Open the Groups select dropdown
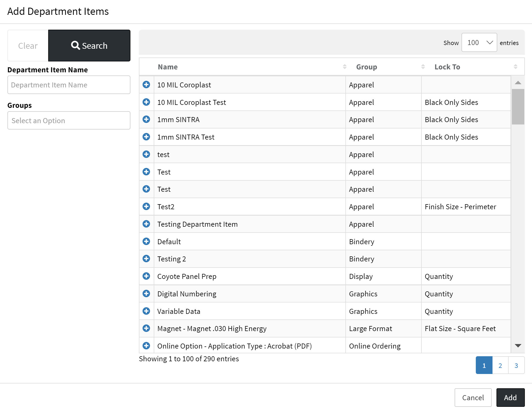Screen dimensions: 532x410 [69, 121]
